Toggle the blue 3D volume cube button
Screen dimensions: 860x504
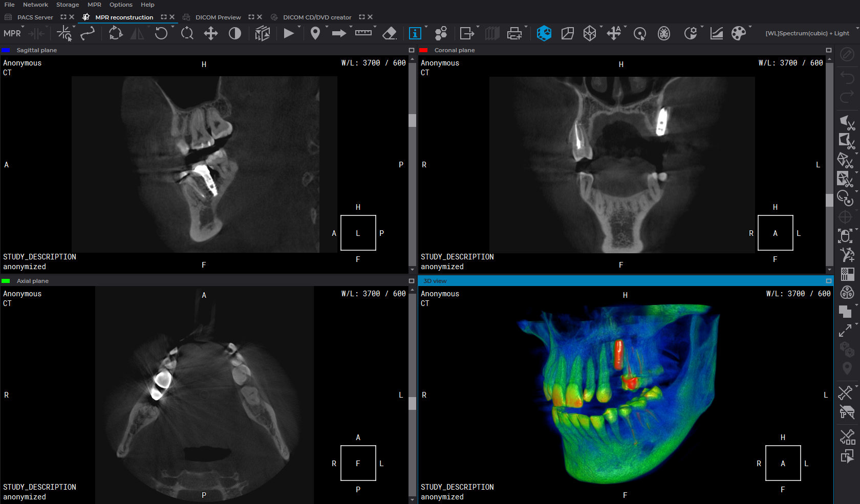pos(544,34)
